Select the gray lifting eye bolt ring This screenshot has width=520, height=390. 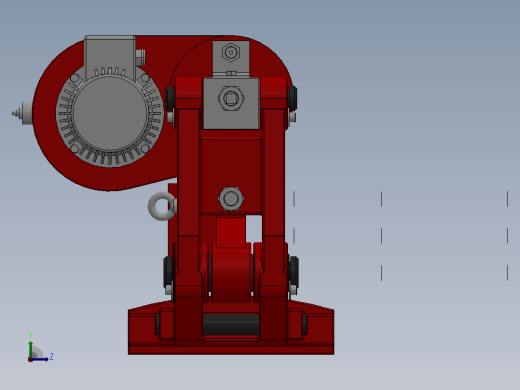tap(162, 206)
